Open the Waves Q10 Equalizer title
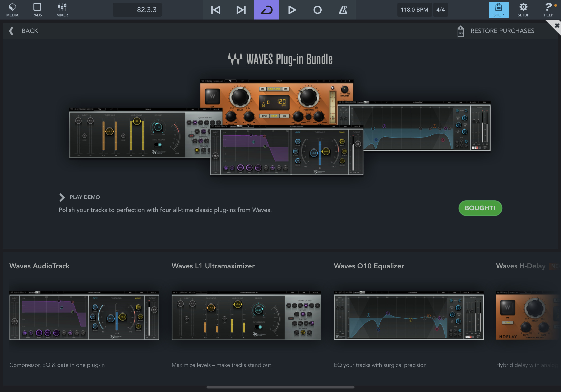Screen dimensions: 561x392 pos(369,266)
